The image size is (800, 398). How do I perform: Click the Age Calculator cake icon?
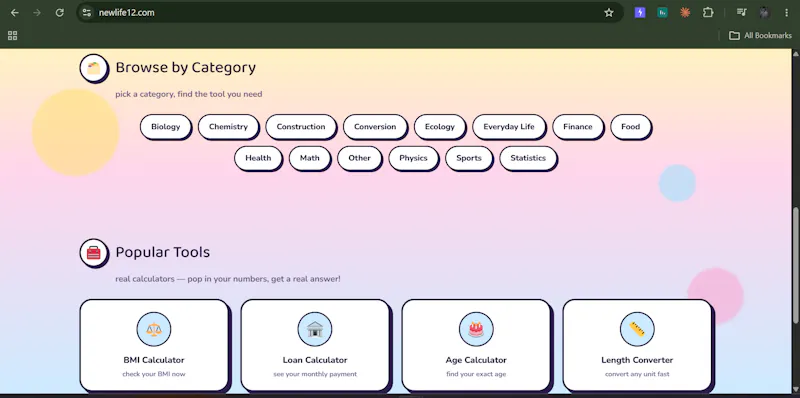[476, 329]
